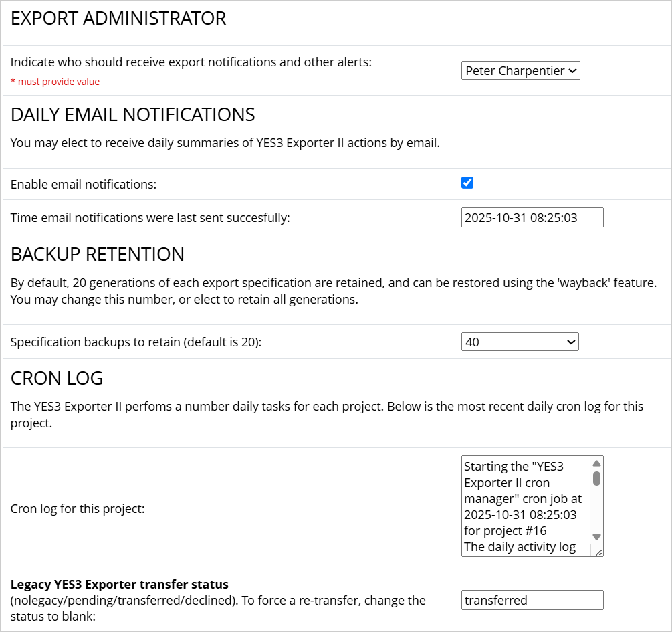This screenshot has height=632, width=672.
Task: Open the export administrator Peter Charpentier dropdown
Action: tap(520, 71)
